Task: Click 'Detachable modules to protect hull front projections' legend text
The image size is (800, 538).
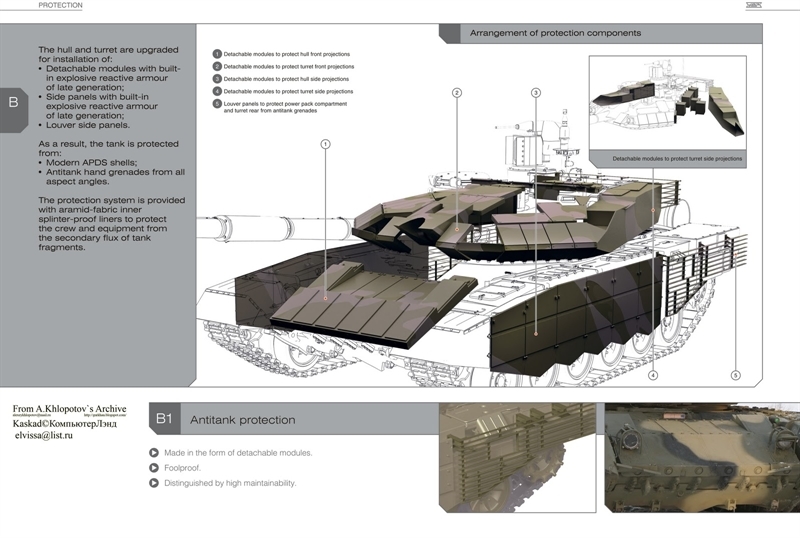Action: [x=287, y=54]
